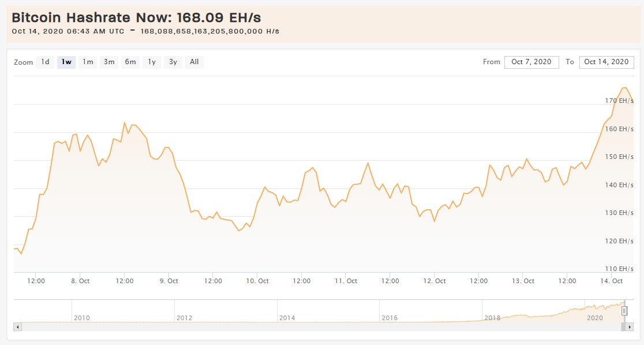Image resolution: width=644 pixels, height=345 pixels.
Task: Switch zoom to 1m
Action: click(x=88, y=62)
